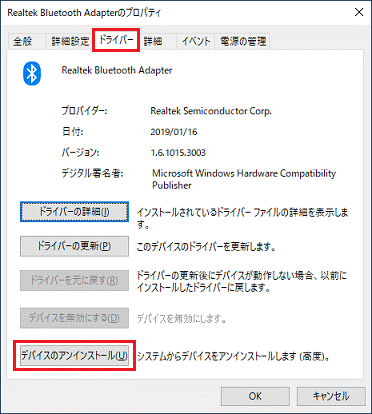The height and width of the screenshot is (414, 372).
Task: Close the properties dialog window
Action: (x=359, y=12)
